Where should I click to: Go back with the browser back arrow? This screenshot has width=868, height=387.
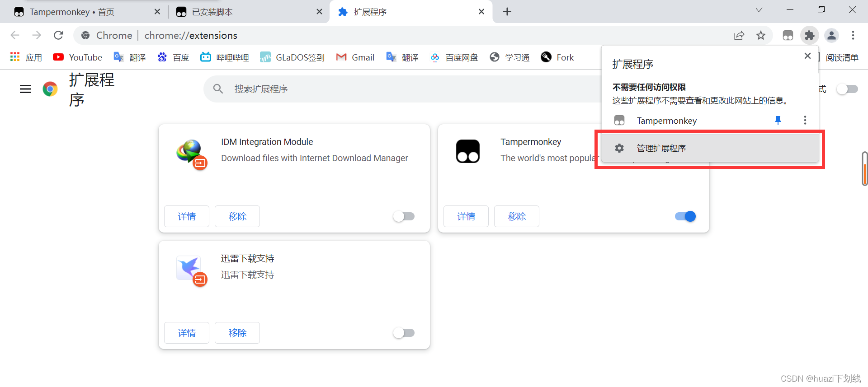[x=15, y=35]
